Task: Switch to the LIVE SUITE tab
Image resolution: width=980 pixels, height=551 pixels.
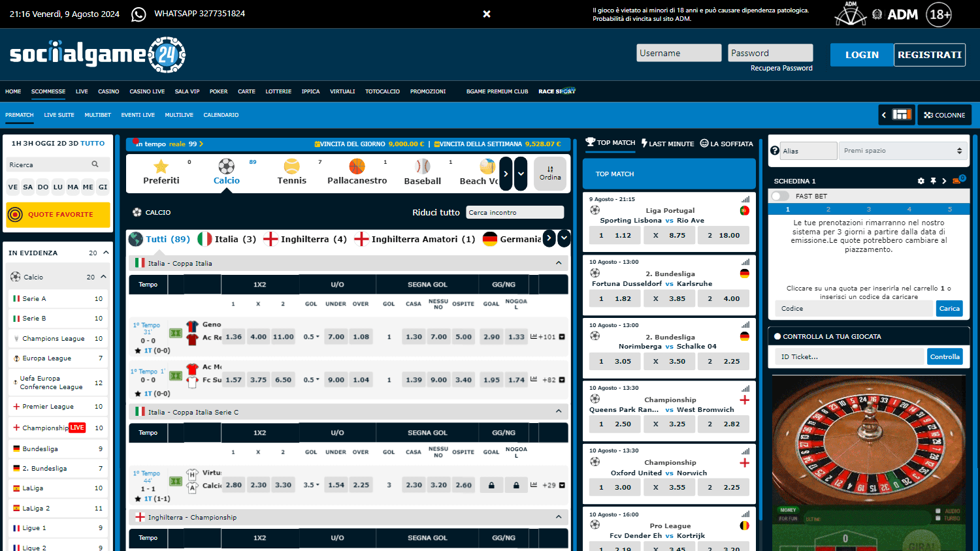Action: (x=59, y=115)
